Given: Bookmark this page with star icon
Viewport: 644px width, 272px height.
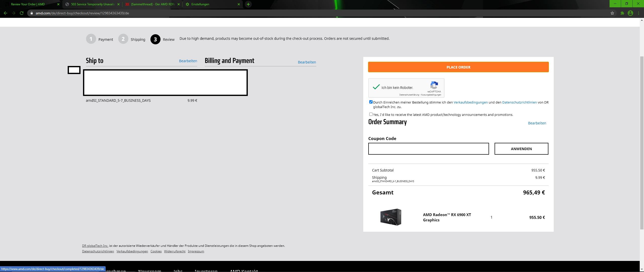Looking at the screenshot, I should click(612, 13).
